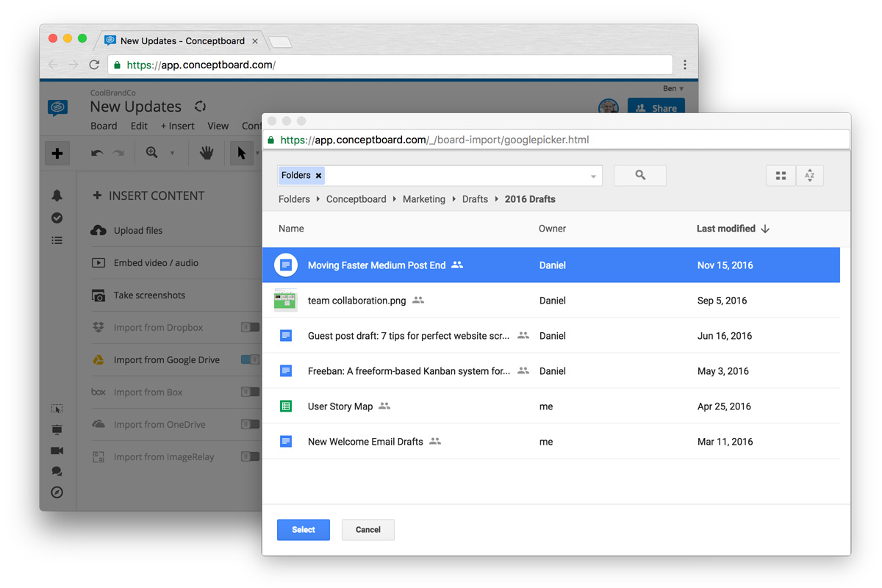Open the Ben user dropdown
The width and height of the screenshot is (882, 588).
pos(673,89)
